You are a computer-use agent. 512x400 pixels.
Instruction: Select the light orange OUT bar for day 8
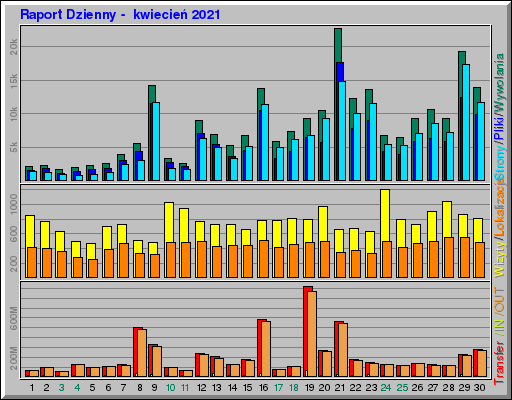tap(142, 353)
